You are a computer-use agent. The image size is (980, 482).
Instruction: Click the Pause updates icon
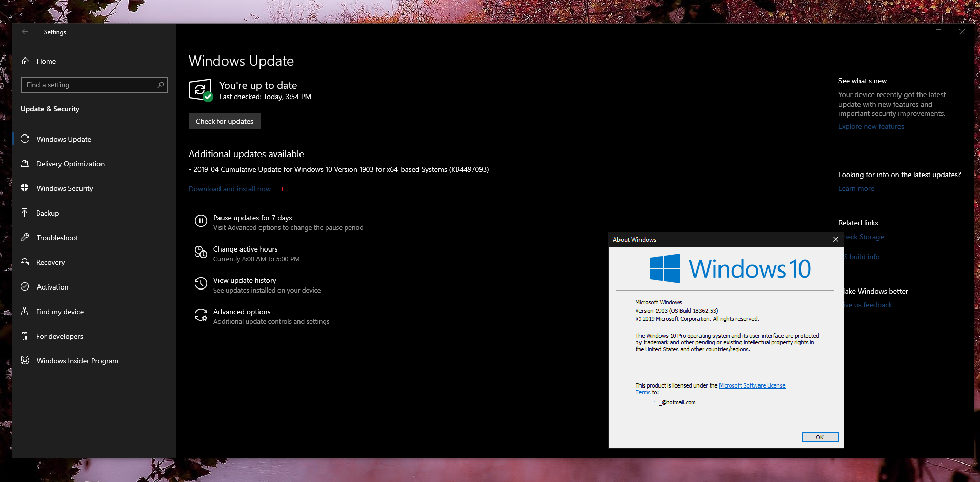pyautogui.click(x=201, y=221)
